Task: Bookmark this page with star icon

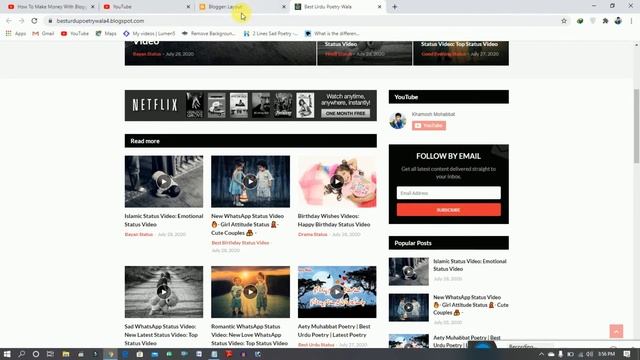Action: point(564,21)
